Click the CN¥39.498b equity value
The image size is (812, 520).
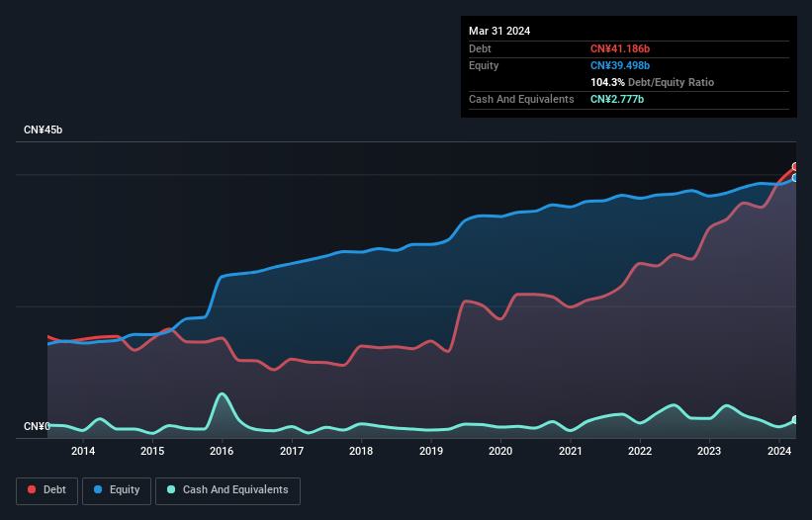click(x=620, y=65)
